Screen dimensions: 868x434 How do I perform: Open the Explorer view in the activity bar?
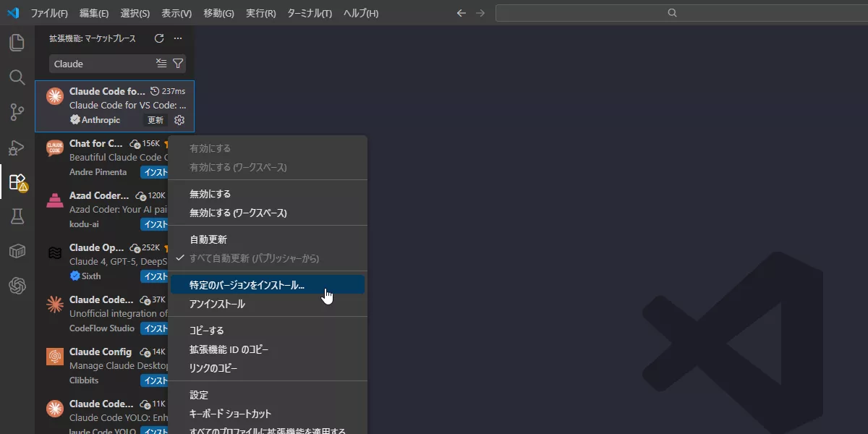pyautogui.click(x=16, y=43)
